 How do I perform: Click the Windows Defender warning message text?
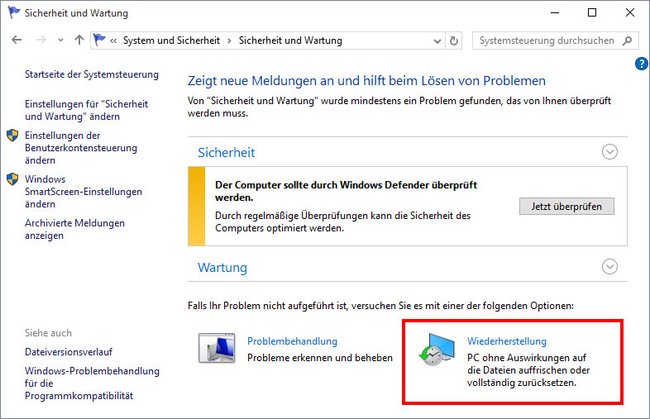pos(346,191)
